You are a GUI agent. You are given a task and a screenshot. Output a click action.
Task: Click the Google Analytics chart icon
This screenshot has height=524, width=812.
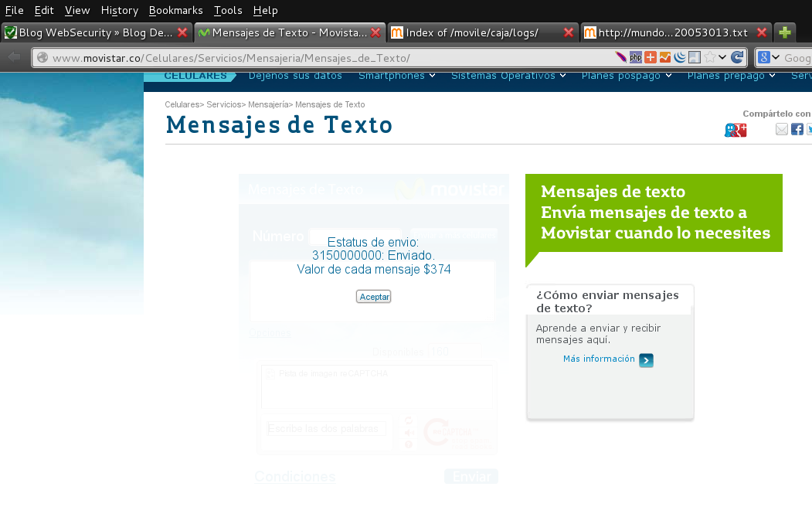pos(665,57)
